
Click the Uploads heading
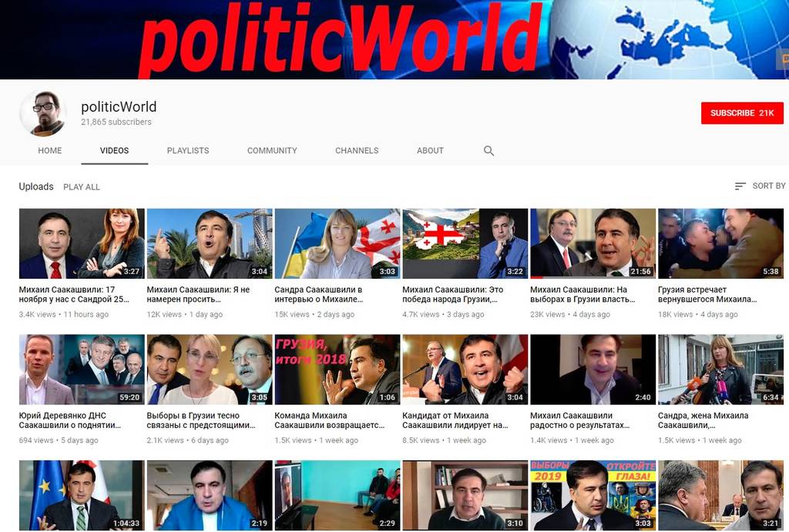tap(36, 186)
